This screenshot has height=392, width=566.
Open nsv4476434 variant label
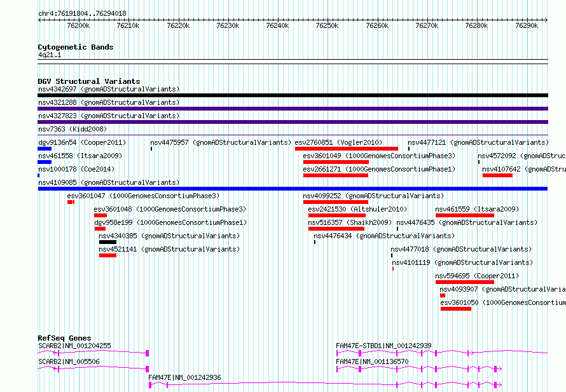tap(384, 236)
